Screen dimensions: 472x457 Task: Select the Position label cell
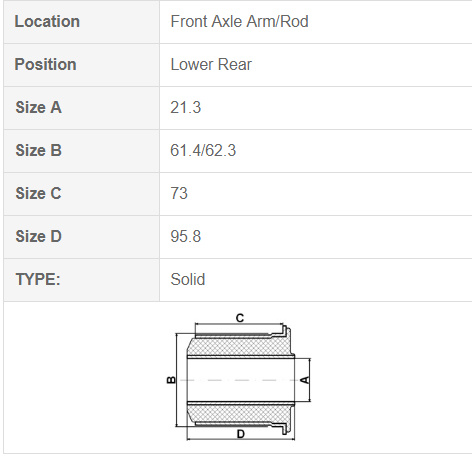coord(81,65)
